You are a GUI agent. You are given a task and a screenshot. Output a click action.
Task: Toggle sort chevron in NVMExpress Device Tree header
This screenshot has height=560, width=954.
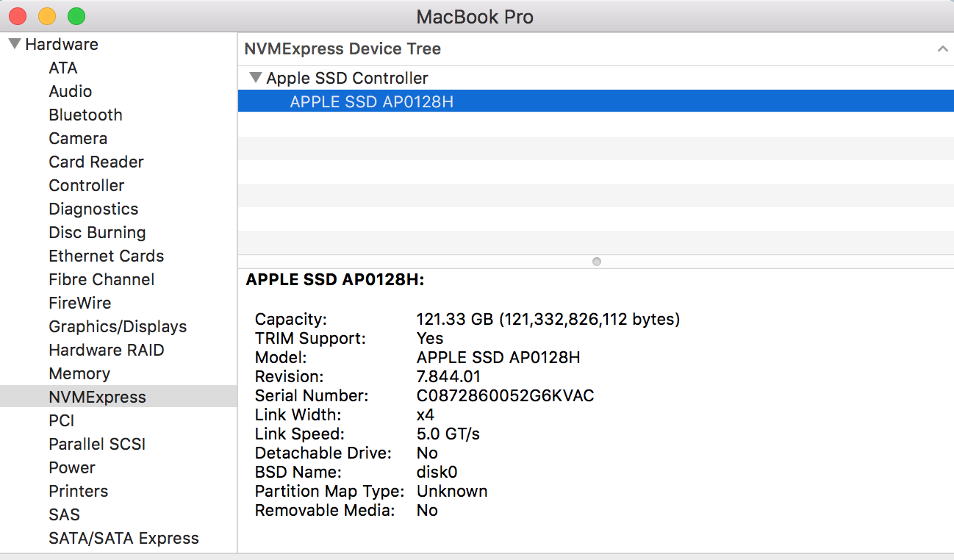pos(942,49)
